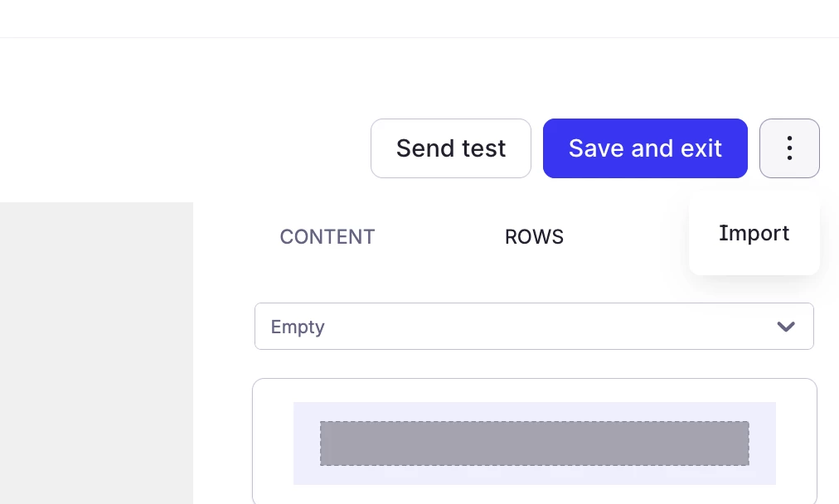Open the three-dot more options menu
The width and height of the screenshot is (839, 504).
coord(789,148)
